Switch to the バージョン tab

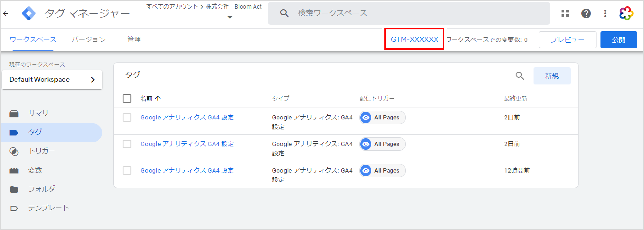tap(89, 39)
